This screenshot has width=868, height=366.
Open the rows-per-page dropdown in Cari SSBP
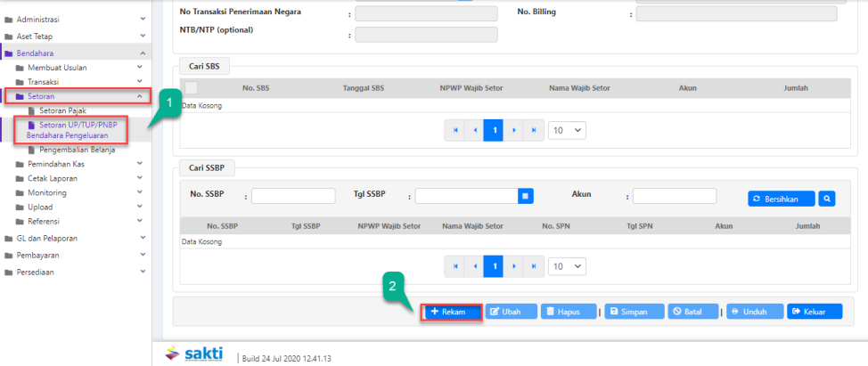click(x=567, y=266)
